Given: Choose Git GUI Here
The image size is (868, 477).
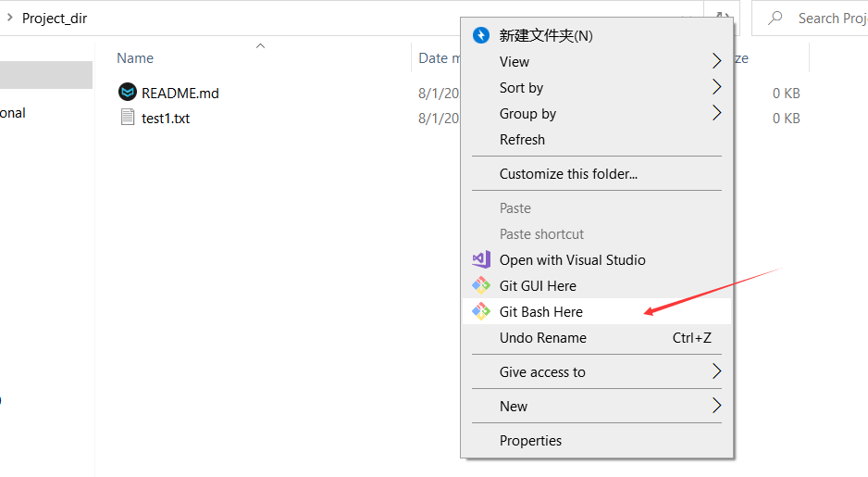Looking at the screenshot, I should tap(597, 286).
